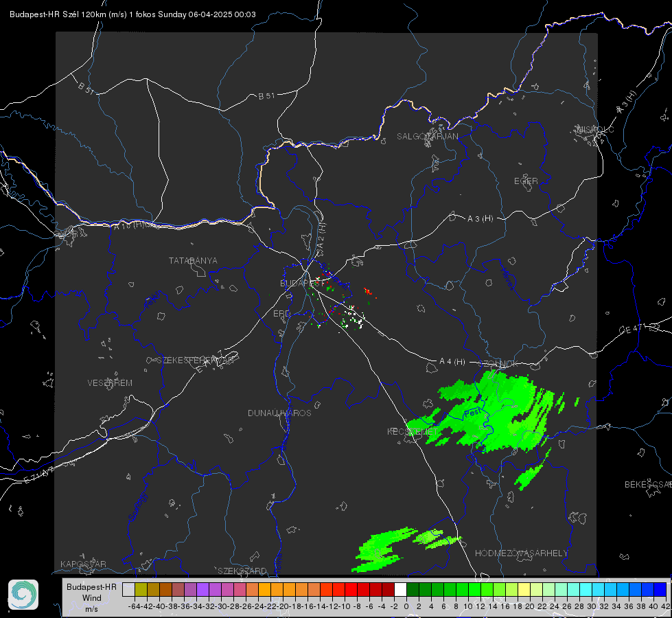Select the DUNAÚJVÁROS label

point(279,413)
